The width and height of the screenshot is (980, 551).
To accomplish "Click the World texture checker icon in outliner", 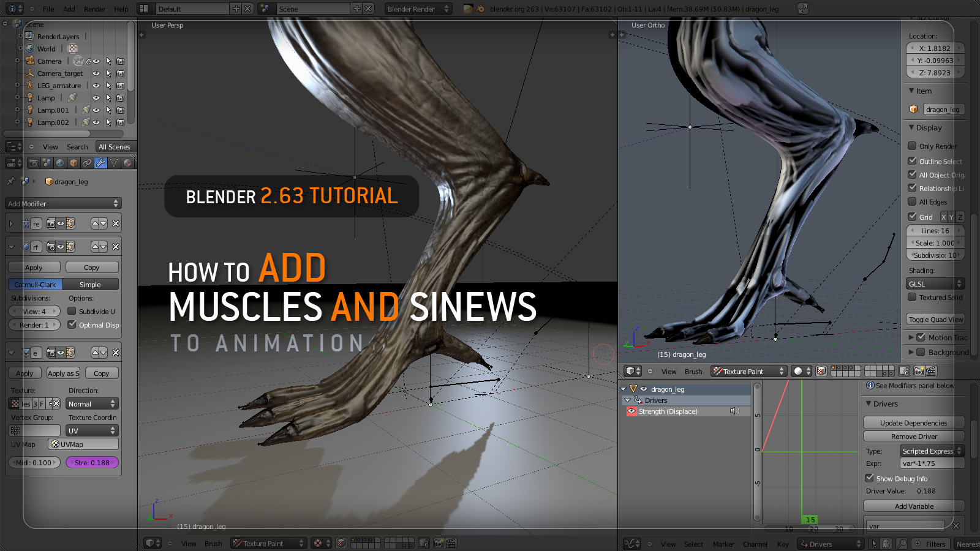I will point(73,49).
